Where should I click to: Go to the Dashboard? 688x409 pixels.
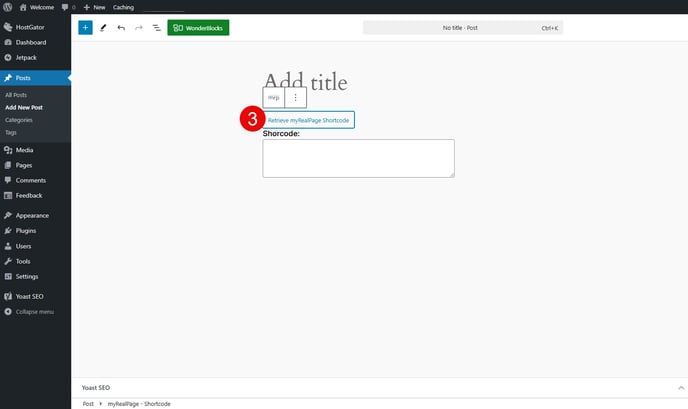tap(35, 43)
